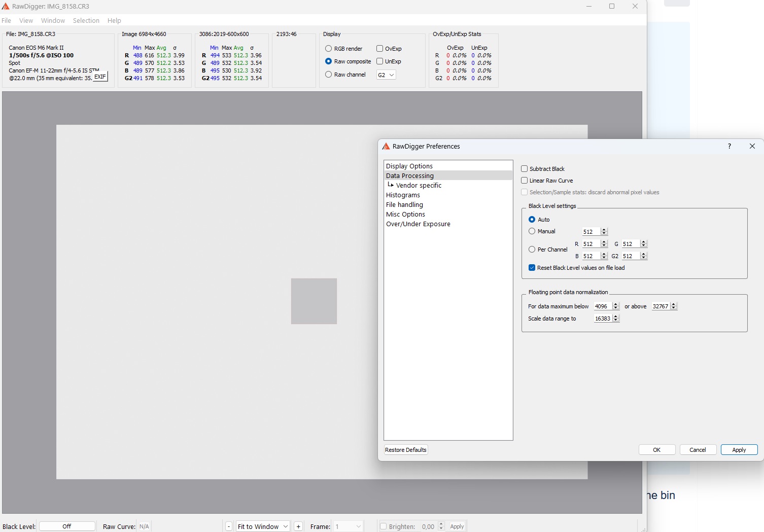Enable the Linear Raw Curve checkbox
The image size is (764, 532).
(525, 181)
